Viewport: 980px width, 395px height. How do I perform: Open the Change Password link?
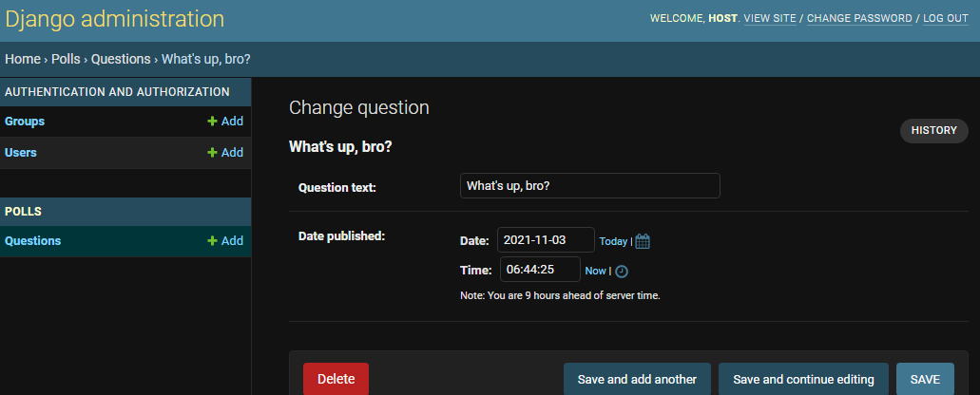coord(859,19)
